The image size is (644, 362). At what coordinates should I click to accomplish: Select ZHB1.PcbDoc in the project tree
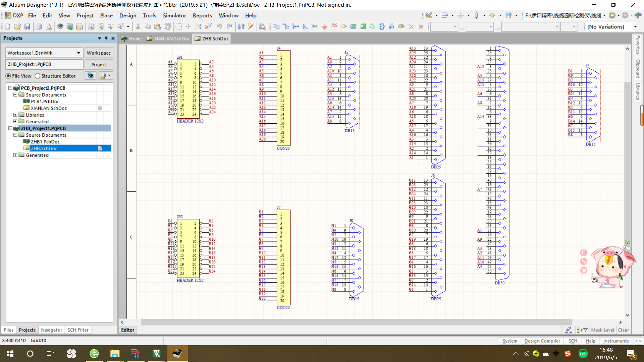45,141
